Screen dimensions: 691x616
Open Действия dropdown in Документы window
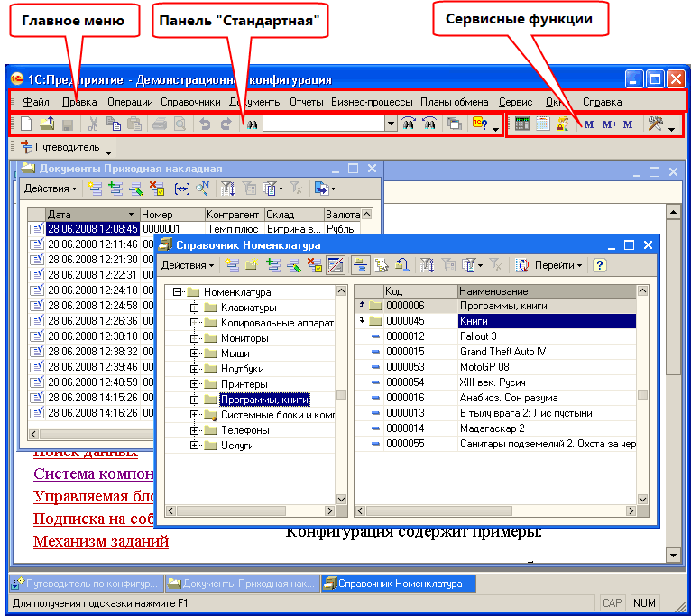click(x=51, y=188)
